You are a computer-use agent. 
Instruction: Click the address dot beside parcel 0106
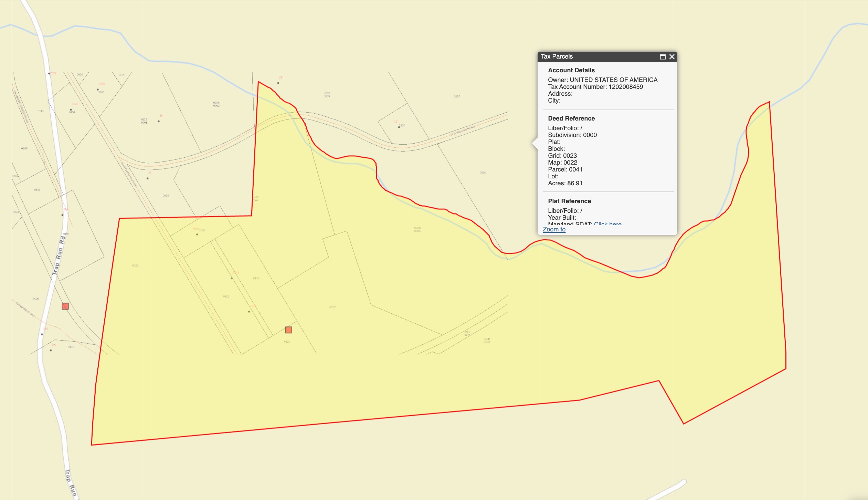click(x=197, y=235)
